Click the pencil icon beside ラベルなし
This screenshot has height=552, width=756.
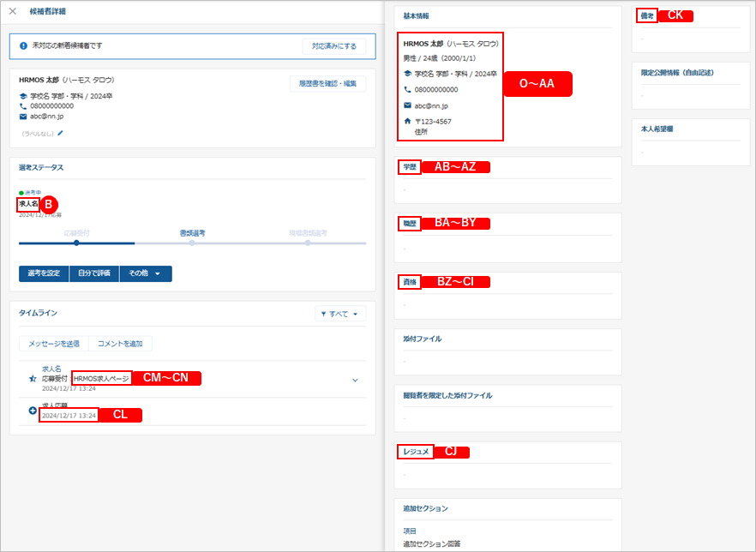point(60,133)
